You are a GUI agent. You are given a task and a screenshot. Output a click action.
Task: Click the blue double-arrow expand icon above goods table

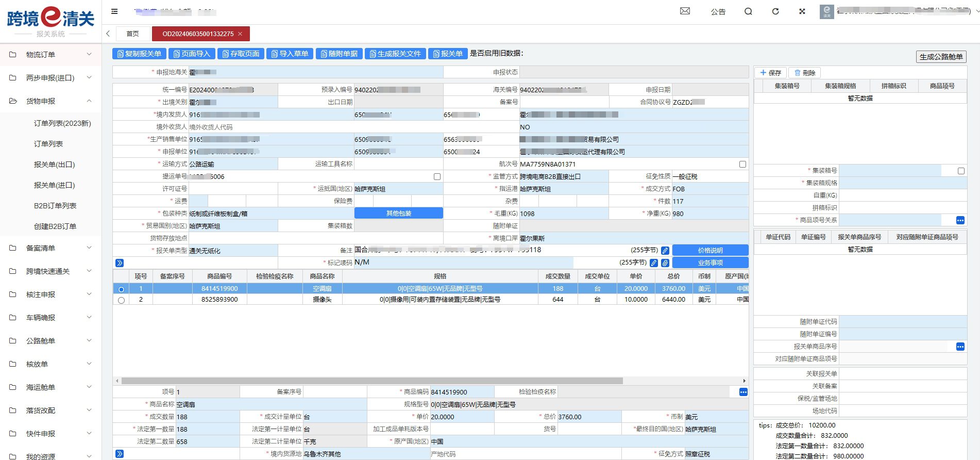pos(120,263)
